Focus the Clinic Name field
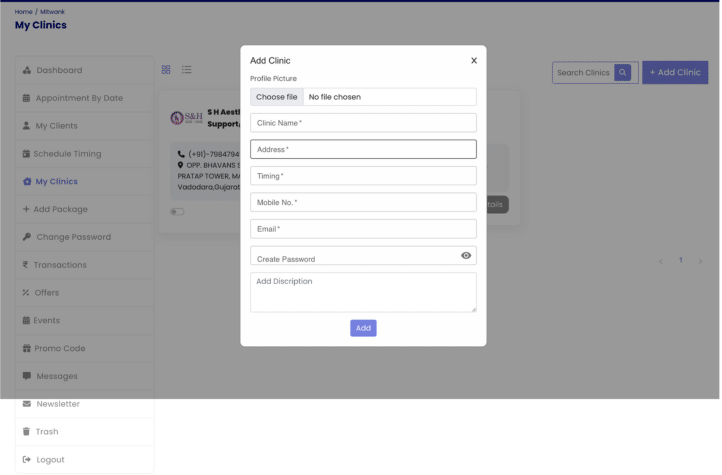The width and height of the screenshot is (722, 475). [363, 123]
